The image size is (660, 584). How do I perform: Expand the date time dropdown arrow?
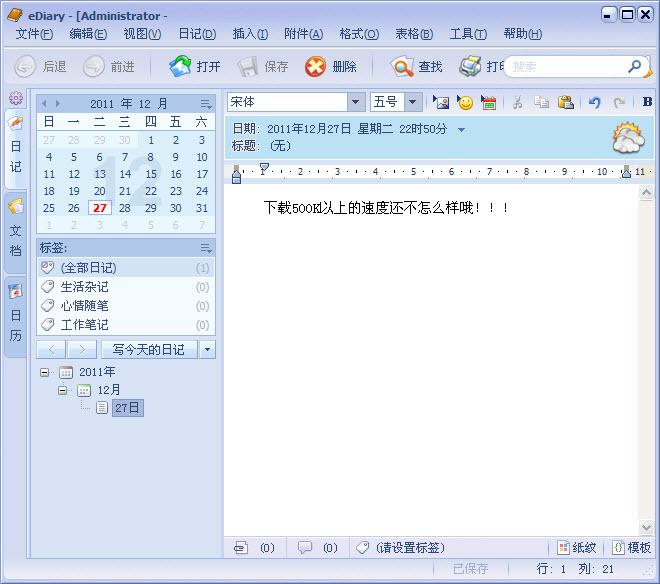click(x=461, y=130)
